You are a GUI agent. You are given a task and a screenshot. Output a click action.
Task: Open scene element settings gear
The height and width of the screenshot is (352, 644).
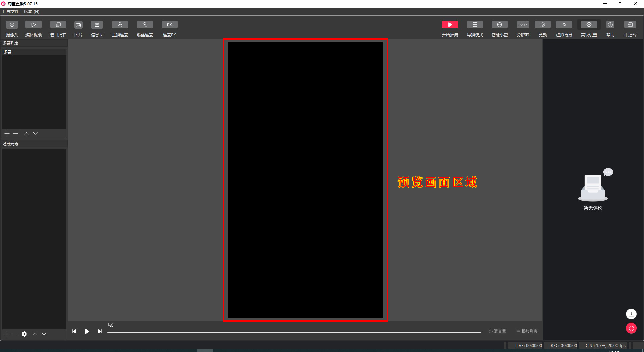tap(24, 334)
